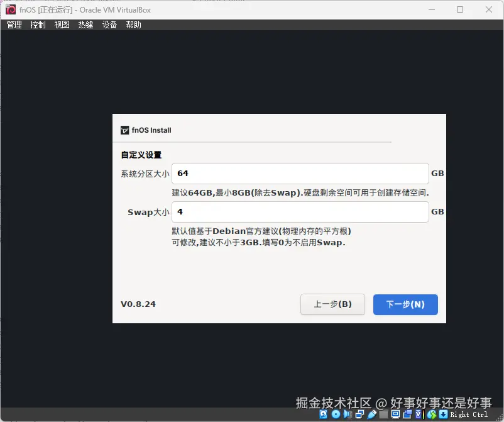
Task: Open the 设备 menu
Action: pyautogui.click(x=109, y=25)
